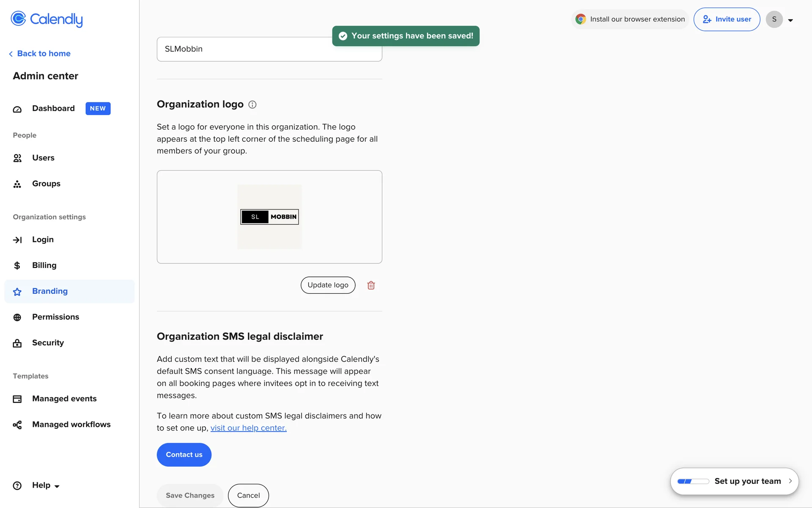Click the Security lock icon
812x508 pixels.
point(17,343)
